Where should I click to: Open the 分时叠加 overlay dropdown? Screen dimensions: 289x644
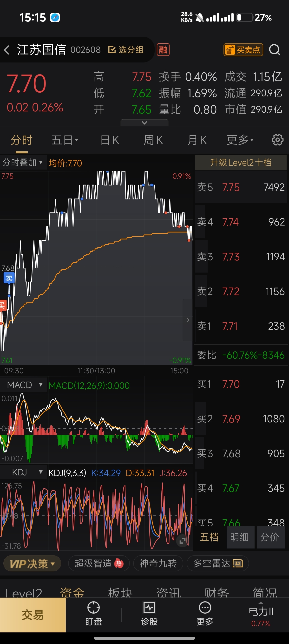pyautogui.click(x=23, y=163)
